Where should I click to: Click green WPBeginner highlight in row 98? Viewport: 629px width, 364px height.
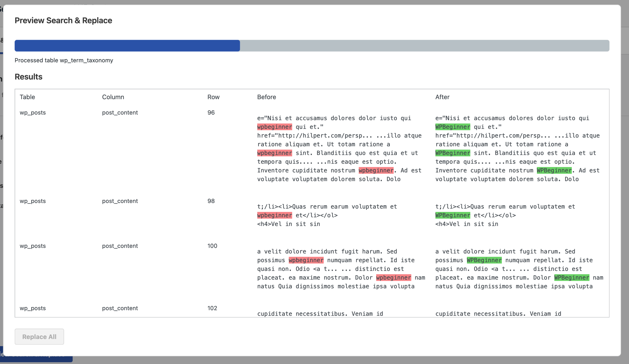click(x=453, y=215)
